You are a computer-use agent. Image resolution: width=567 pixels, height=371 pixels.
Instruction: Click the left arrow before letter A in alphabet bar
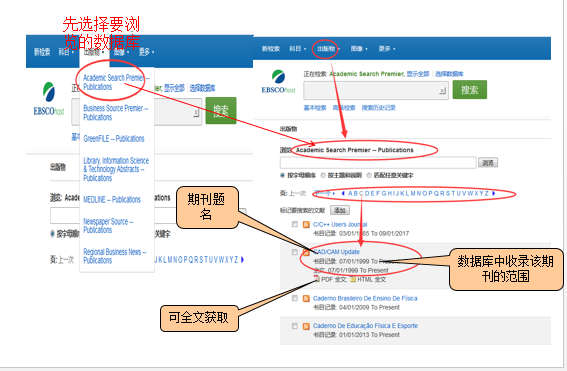tap(343, 193)
